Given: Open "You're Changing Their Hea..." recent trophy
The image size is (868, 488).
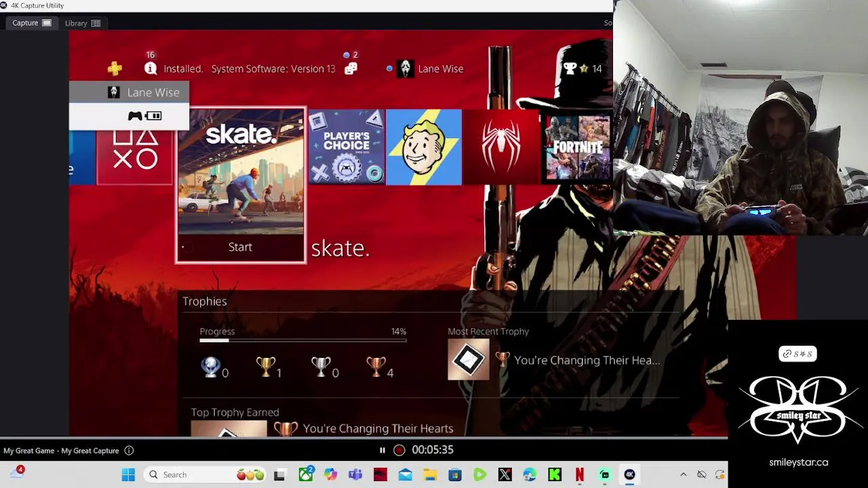Looking at the screenshot, I should [x=587, y=361].
